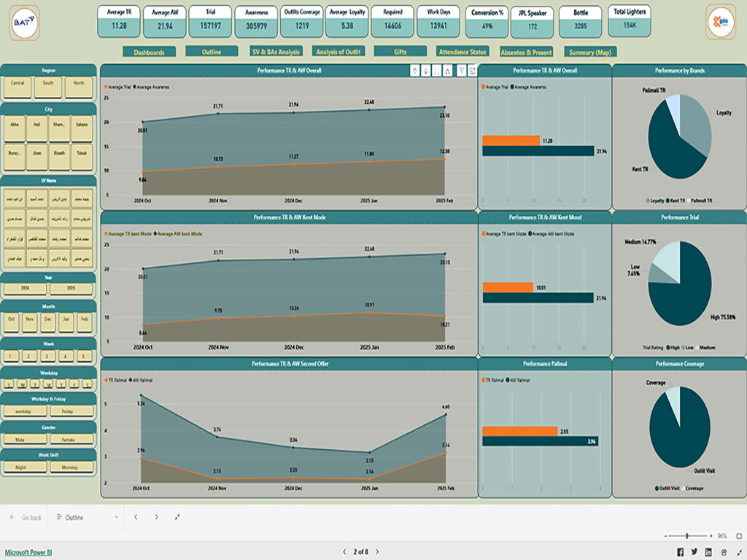The width and height of the screenshot is (747, 560).
Task: Open the Dashboards tab
Action: tap(149, 52)
